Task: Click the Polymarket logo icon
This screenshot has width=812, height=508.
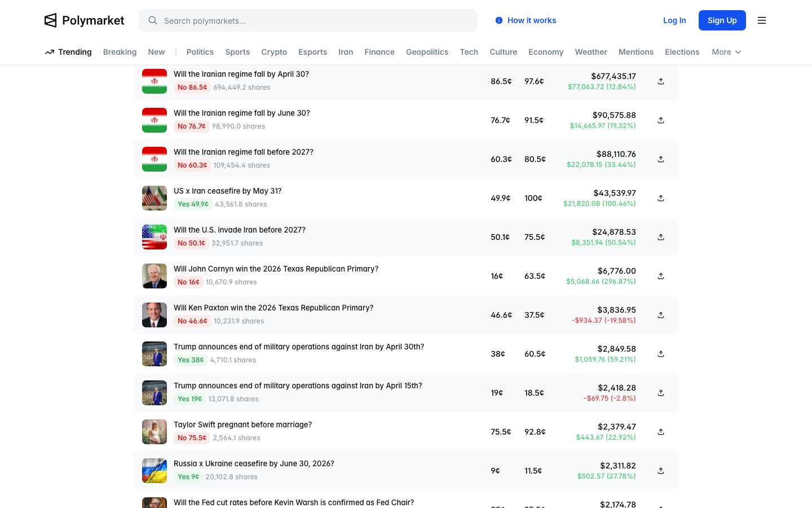Action: pos(51,20)
